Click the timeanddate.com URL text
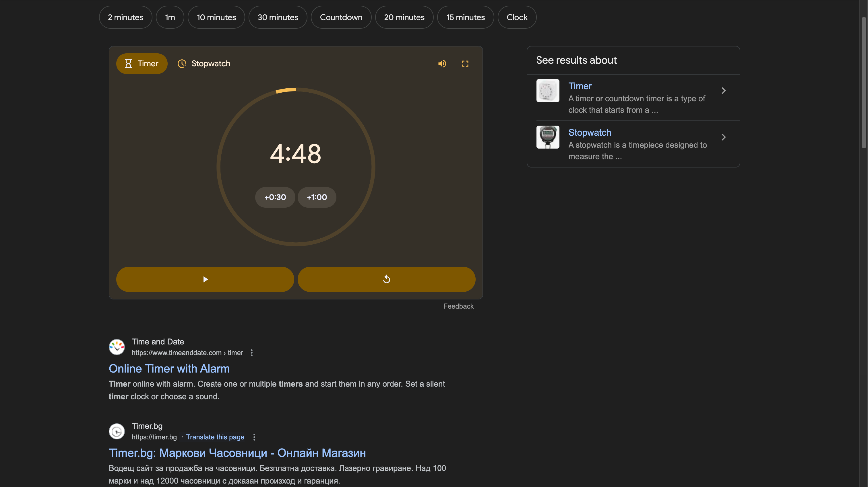The width and height of the screenshot is (868, 487). pyautogui.click(x=187, y=352)
